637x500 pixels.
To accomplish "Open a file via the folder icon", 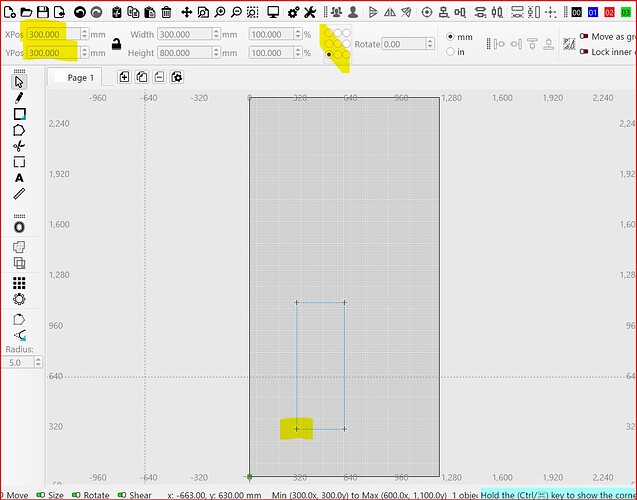I will 26,12.
